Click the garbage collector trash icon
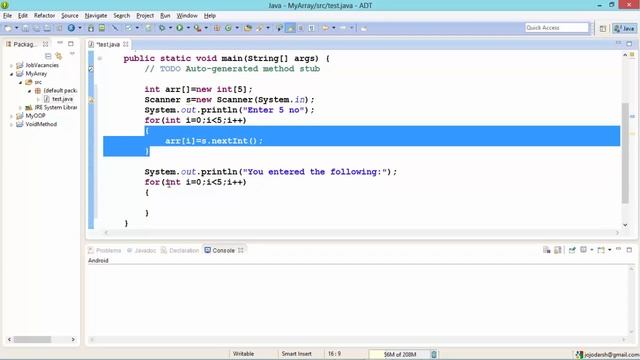Screen dimensions: 640x360 coord(434,354)
